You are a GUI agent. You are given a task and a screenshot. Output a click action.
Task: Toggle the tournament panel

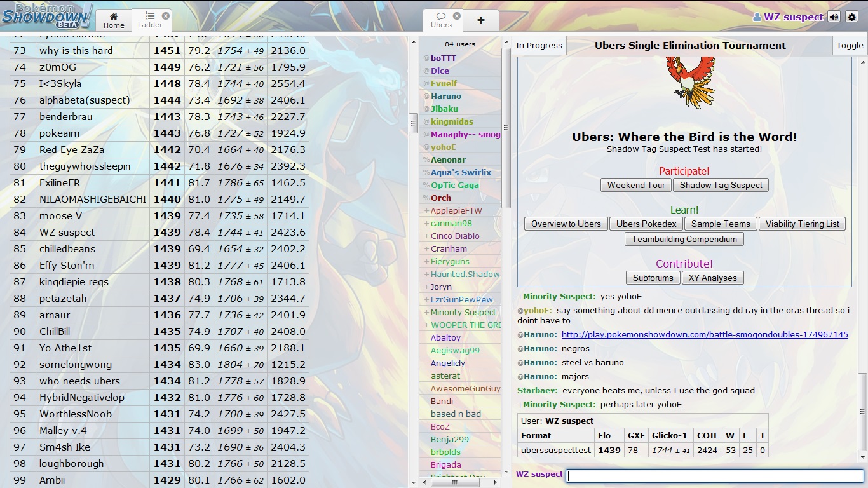click(850, 45)
